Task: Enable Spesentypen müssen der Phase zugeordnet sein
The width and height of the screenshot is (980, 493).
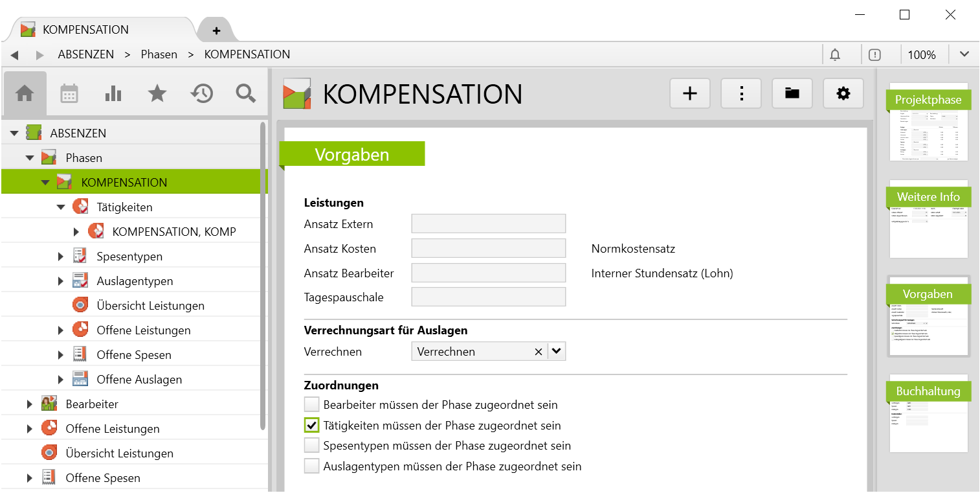Action: pos(311,445)
